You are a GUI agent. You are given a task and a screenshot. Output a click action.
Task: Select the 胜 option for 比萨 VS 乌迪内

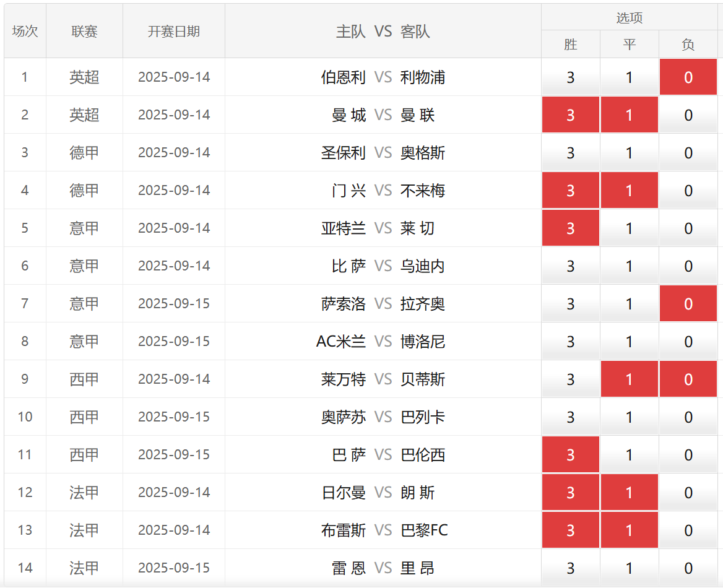pyautogui.click(x=570, y=266)
